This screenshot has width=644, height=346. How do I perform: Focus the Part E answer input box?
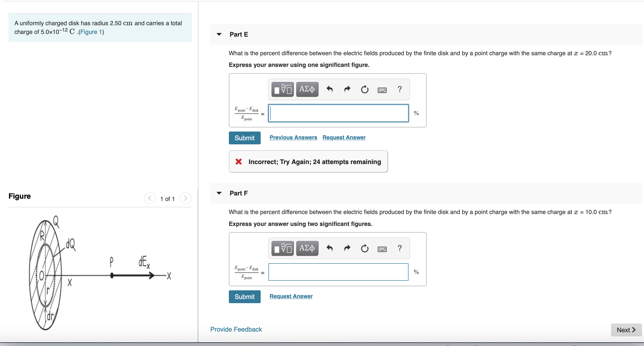point(338,113)
